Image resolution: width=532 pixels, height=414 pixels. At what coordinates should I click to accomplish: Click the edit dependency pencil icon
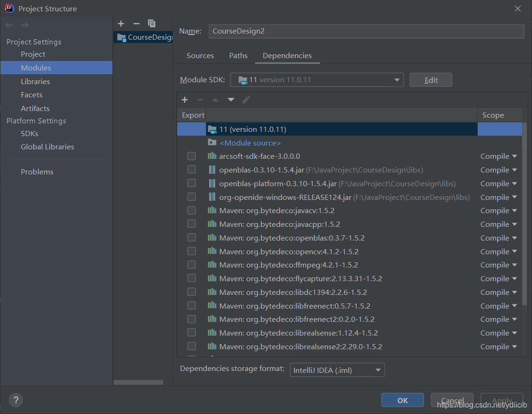click(246, 99)
